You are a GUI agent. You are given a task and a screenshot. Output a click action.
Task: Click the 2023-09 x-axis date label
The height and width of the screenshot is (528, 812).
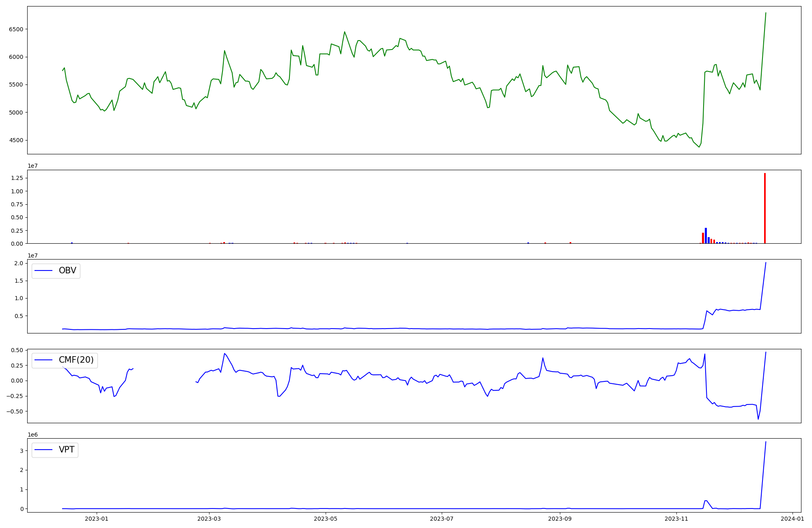click(x=560, y=518)
